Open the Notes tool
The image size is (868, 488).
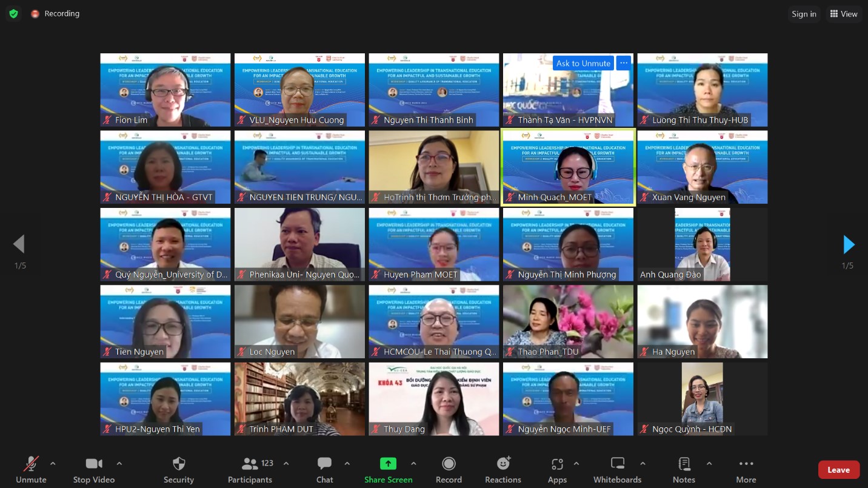coord(684,469)
